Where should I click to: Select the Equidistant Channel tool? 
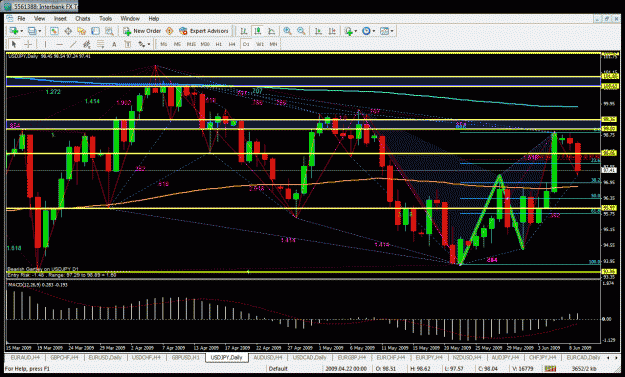click(86, 44)
